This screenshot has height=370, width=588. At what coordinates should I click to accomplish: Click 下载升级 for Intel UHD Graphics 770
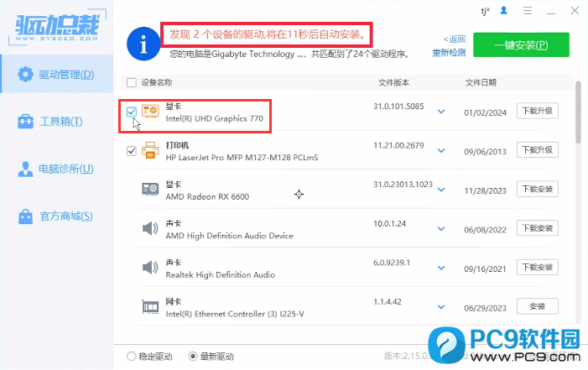pyautogui.click(x=538, y=111)
